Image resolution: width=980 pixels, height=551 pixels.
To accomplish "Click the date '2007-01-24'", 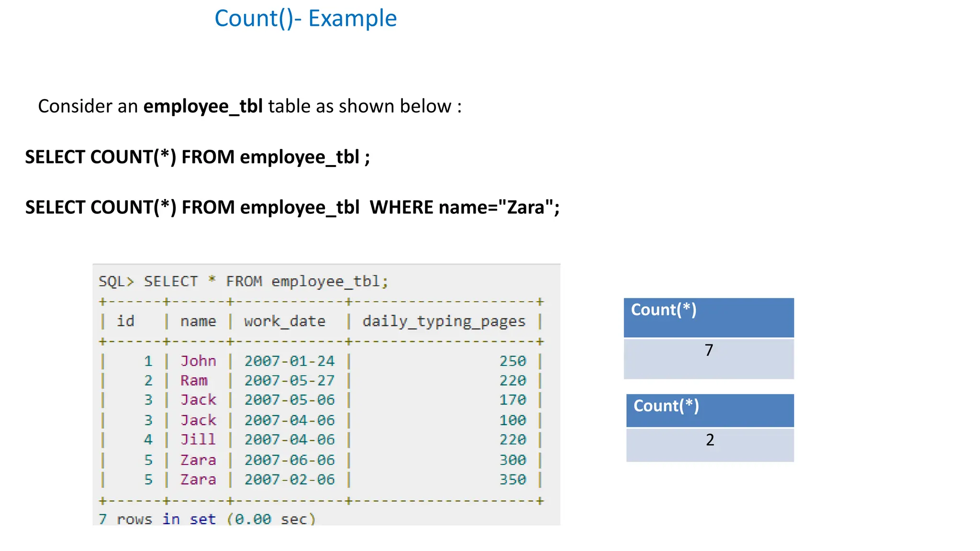I will pyautogui.click(x=290, y=361).
